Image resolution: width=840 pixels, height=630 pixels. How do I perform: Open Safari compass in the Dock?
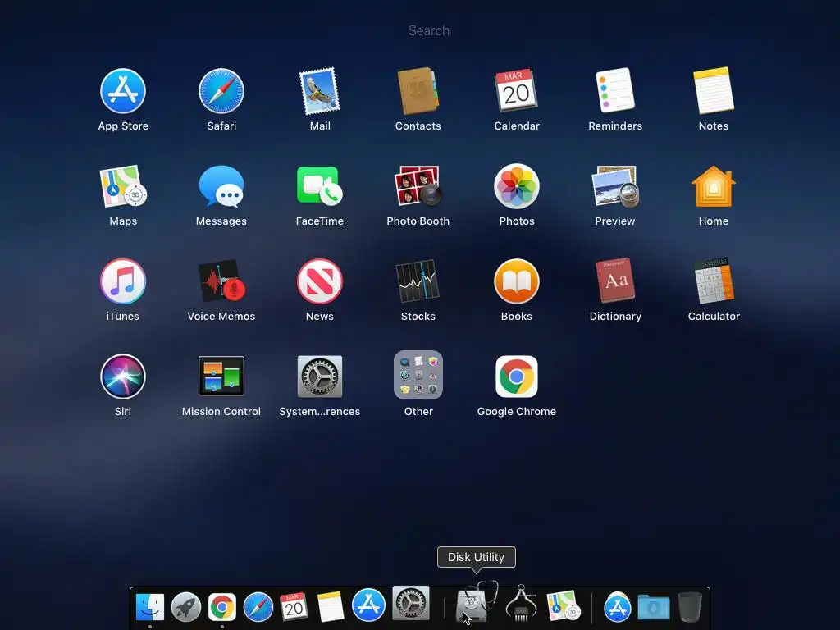[x=258, y=607]
